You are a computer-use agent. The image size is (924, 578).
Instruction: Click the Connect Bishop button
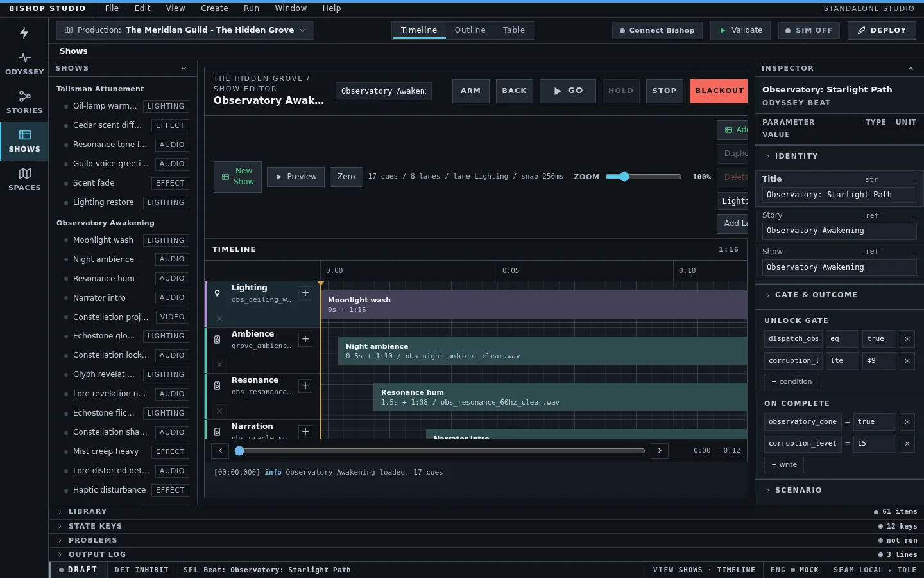tap(657, 30)
